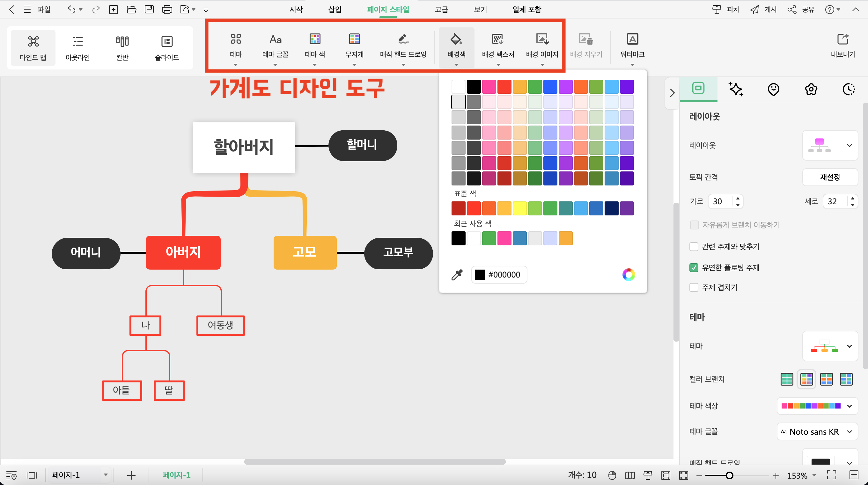Enable 주제 겹치기 checkbox
Screen dimensions: 868x485
pos(693,288)
